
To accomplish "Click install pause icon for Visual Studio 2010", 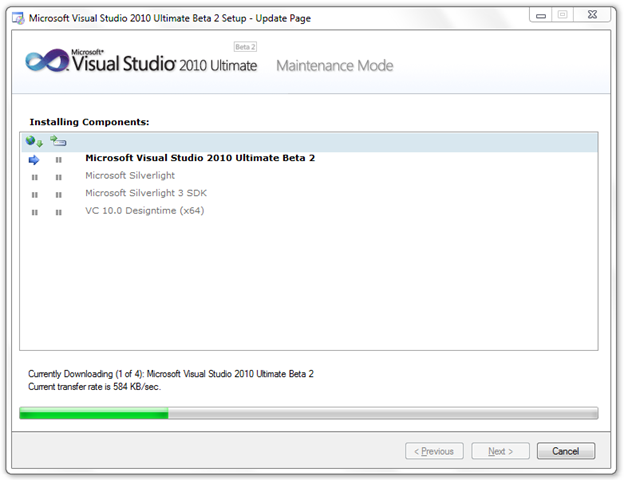I will [x=58, y=160].
